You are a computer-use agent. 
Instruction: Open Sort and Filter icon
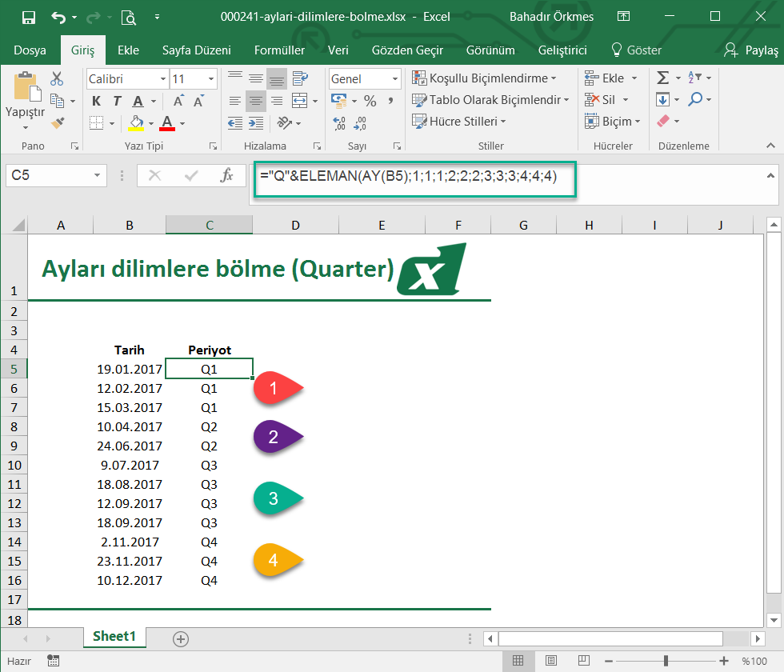[x=695, y=78]
